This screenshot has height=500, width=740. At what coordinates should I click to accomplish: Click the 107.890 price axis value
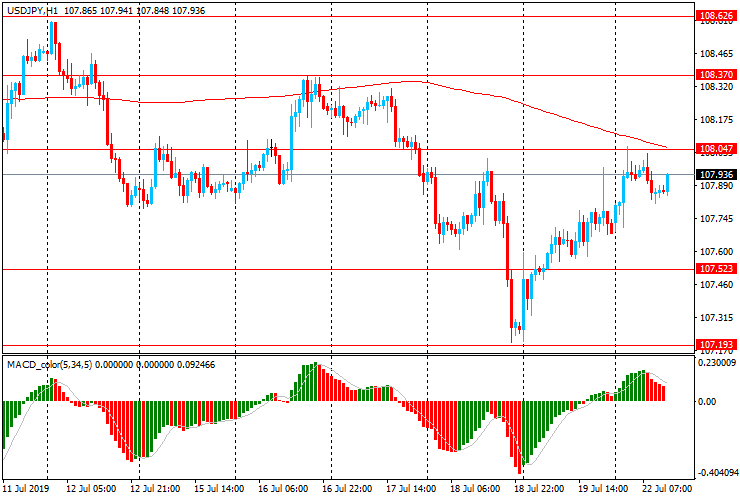click(x=716, y=186)
